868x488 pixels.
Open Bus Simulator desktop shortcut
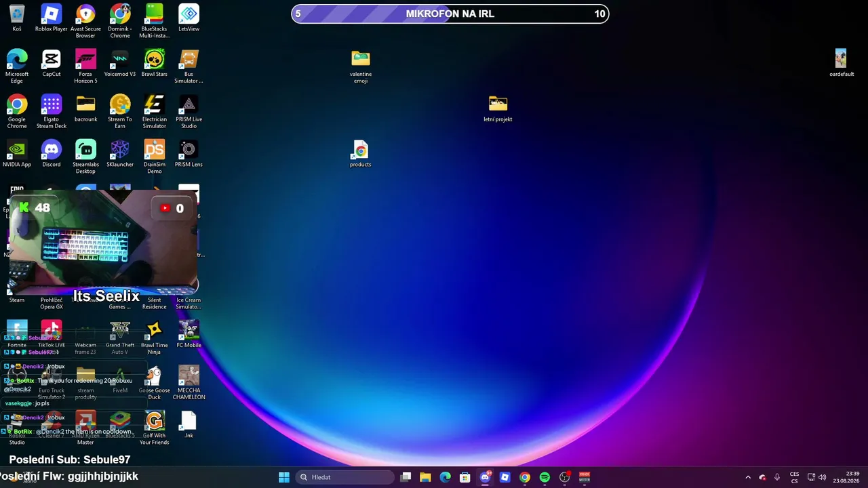[x=189, y=66]
